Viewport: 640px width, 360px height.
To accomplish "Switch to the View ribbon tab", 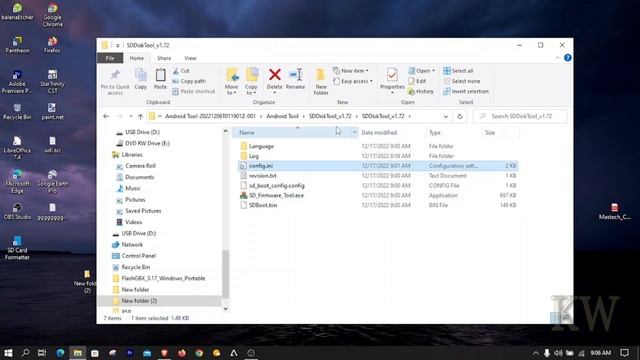I will 190,58.
